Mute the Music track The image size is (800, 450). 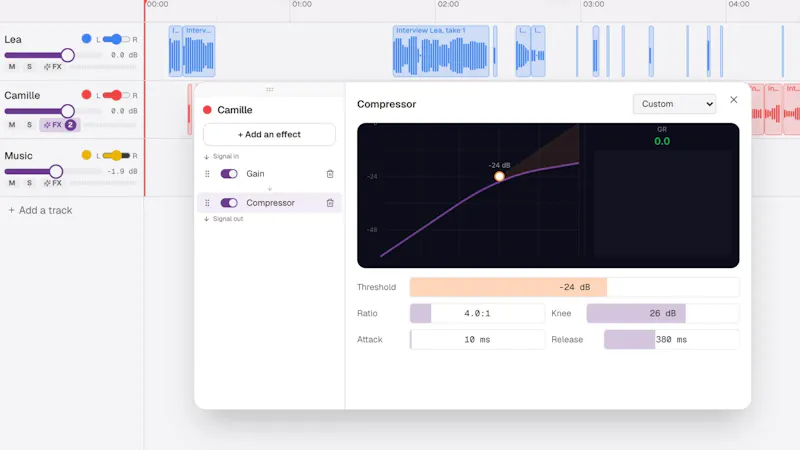(12, 183)
